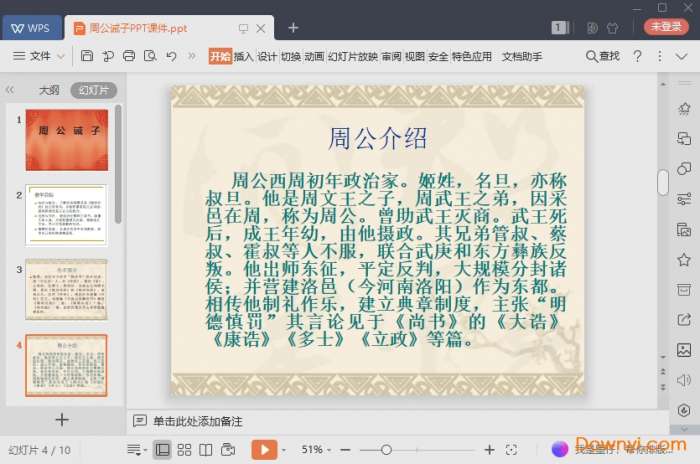Image resolution: width=700 pixels, height=464 pixels.
Task: Select the 开始 ribbon tab
Action: pyautogui.click(x=220, y=56)
